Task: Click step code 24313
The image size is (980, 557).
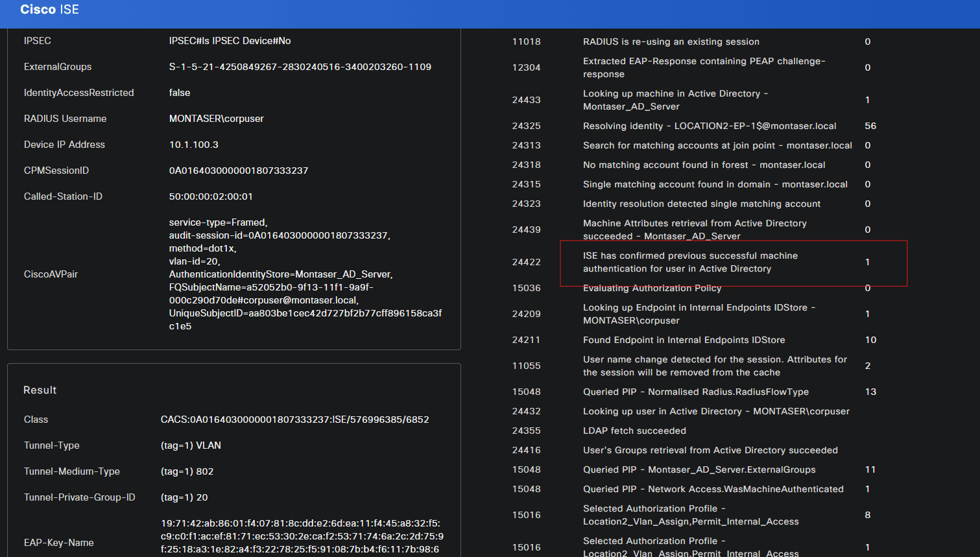Action: coord(526,145)
